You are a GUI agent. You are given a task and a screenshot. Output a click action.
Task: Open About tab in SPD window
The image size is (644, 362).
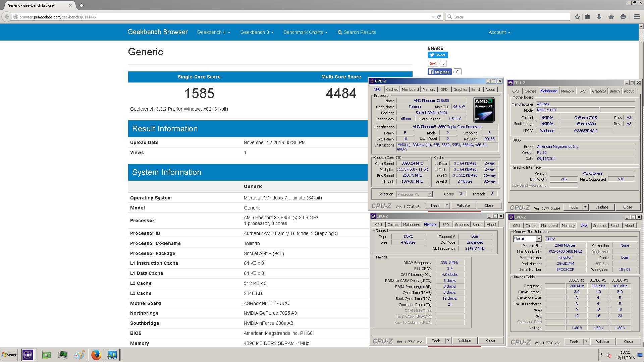[629, 226]
